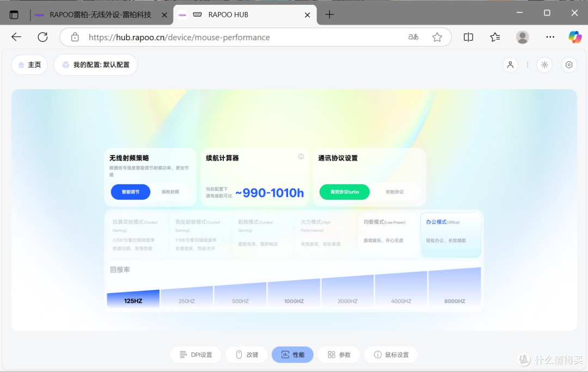Select 智能调节 RF strategy
This screenshot has width=588, height=372.
131,192
